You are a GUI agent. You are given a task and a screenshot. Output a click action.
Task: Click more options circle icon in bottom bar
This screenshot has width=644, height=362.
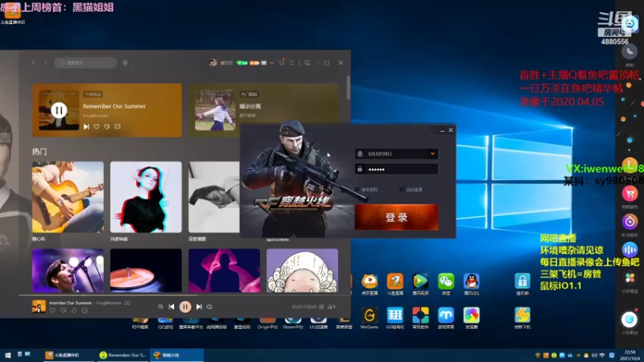point(85,311)
